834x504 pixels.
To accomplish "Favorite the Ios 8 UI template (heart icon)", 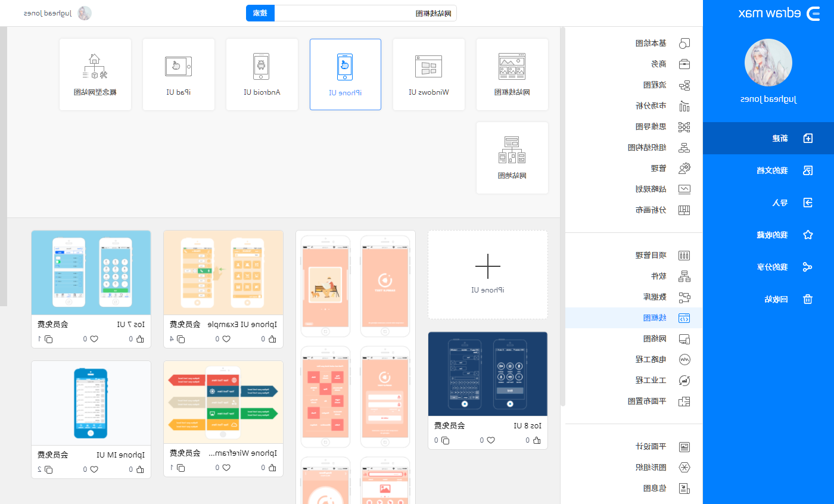I will 491,440.
